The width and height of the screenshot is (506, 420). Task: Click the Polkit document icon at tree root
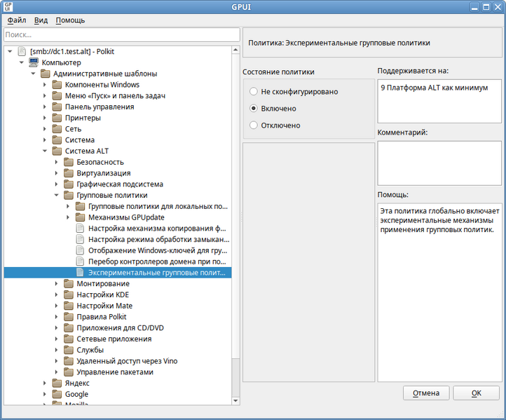coord(22,51)
